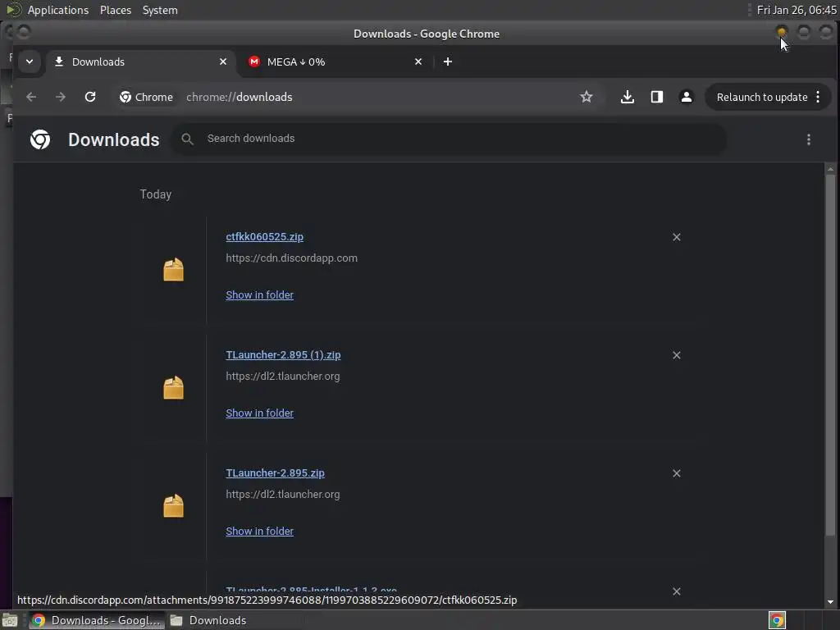Screen dimensions: 840x630
Task: Click the Chrome tray icon in bottom panel
Action: [778, 620]
